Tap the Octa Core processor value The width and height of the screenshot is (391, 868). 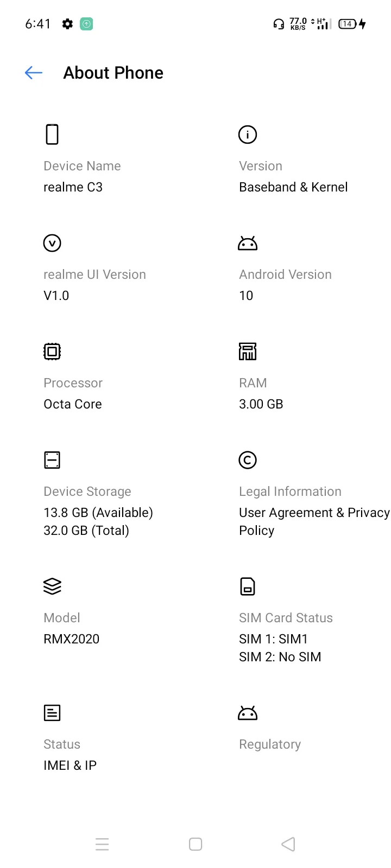coord(73,404)
